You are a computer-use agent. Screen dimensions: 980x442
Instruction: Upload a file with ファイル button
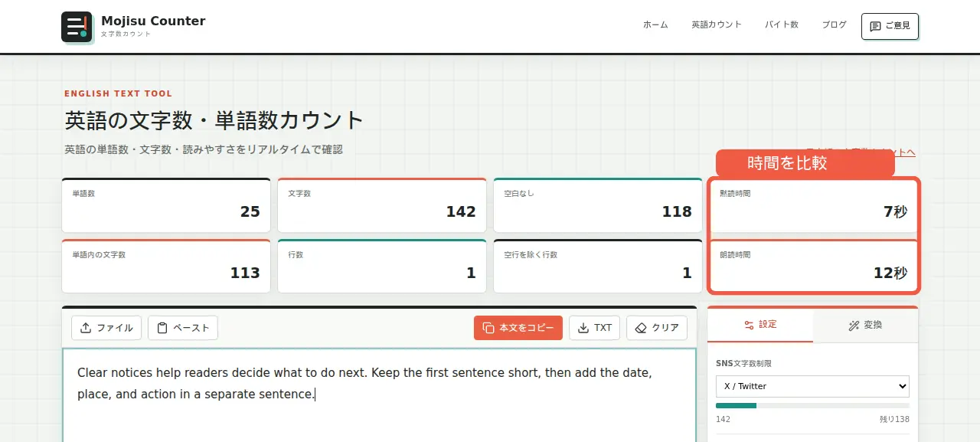[x=106, y=328]
